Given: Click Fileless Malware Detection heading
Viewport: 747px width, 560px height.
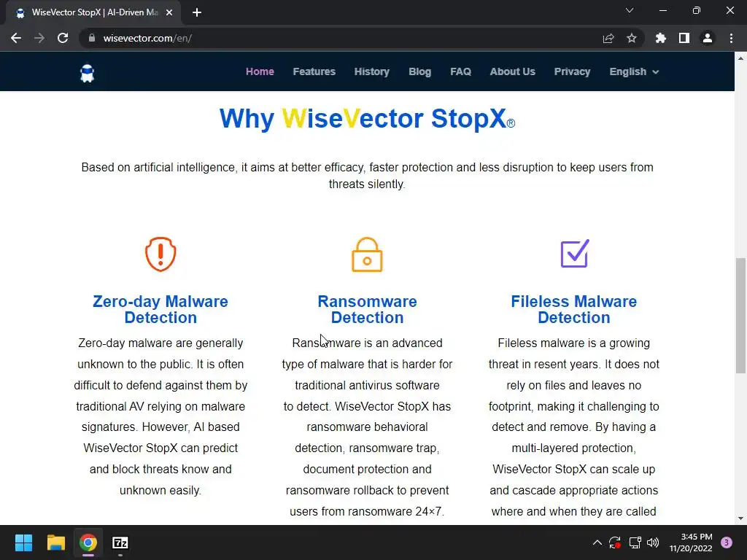Looking at the screenshot, I should tap(573, 309).
